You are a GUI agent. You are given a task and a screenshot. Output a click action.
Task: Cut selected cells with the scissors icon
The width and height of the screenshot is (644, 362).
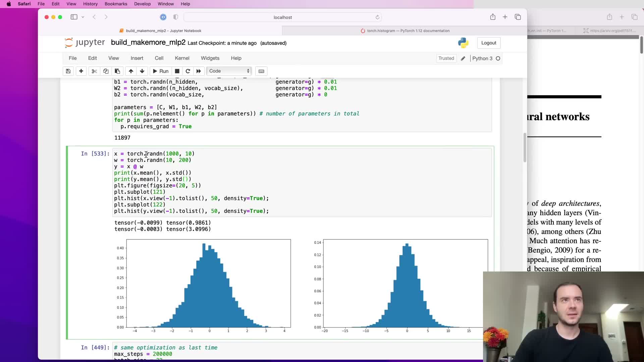[94, 71]
